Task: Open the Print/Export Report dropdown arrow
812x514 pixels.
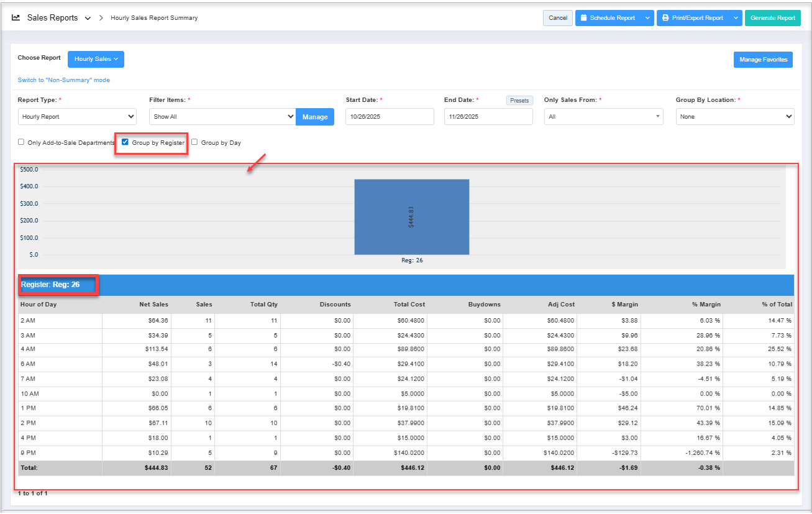Action: point(736,18)
